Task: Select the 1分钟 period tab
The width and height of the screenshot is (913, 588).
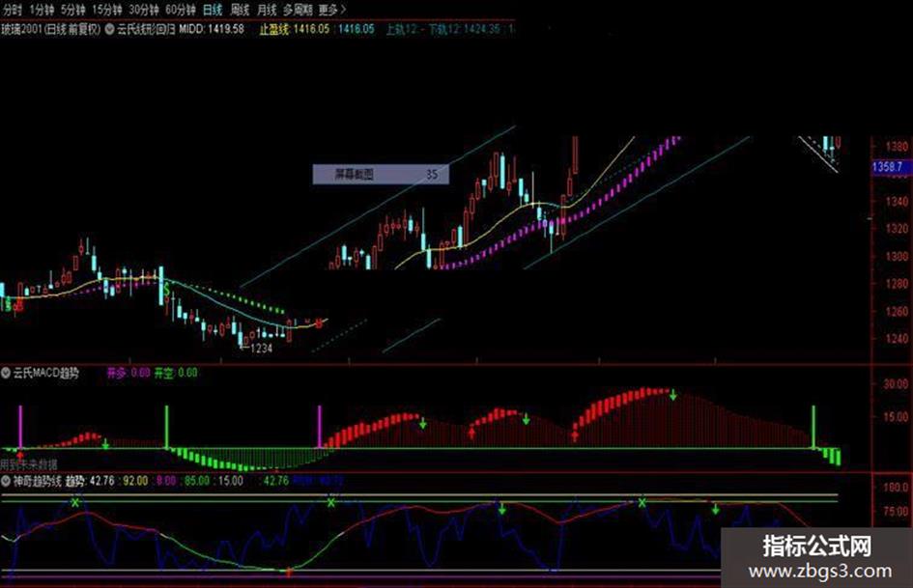Action: [x=42, y=10]
